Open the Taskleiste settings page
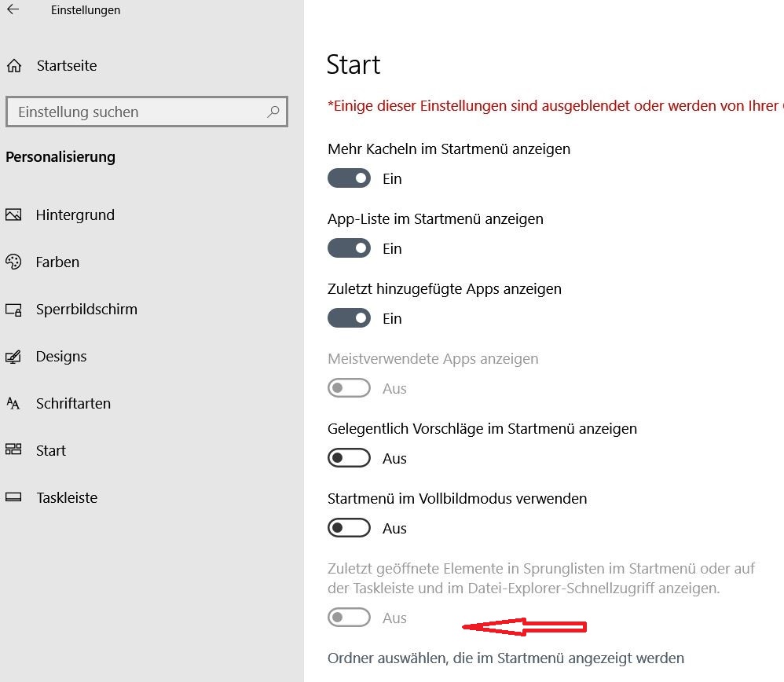Screen dimensions: 784x682 tap(67, 497)
